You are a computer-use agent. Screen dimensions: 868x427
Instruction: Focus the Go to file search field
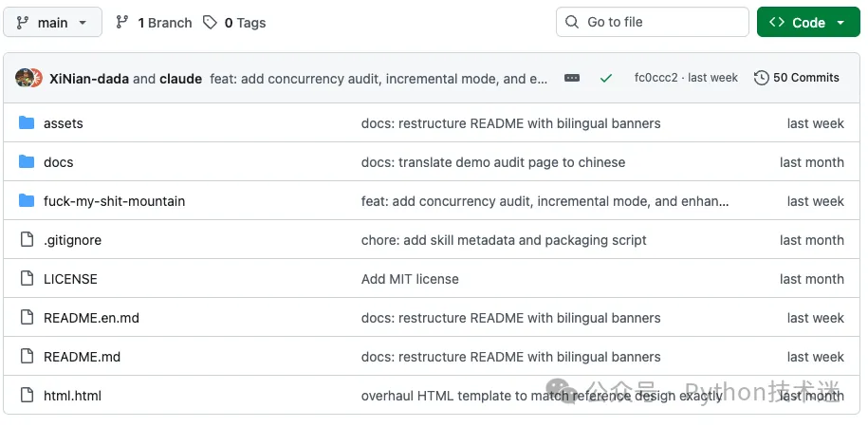[x=652, y=22]
